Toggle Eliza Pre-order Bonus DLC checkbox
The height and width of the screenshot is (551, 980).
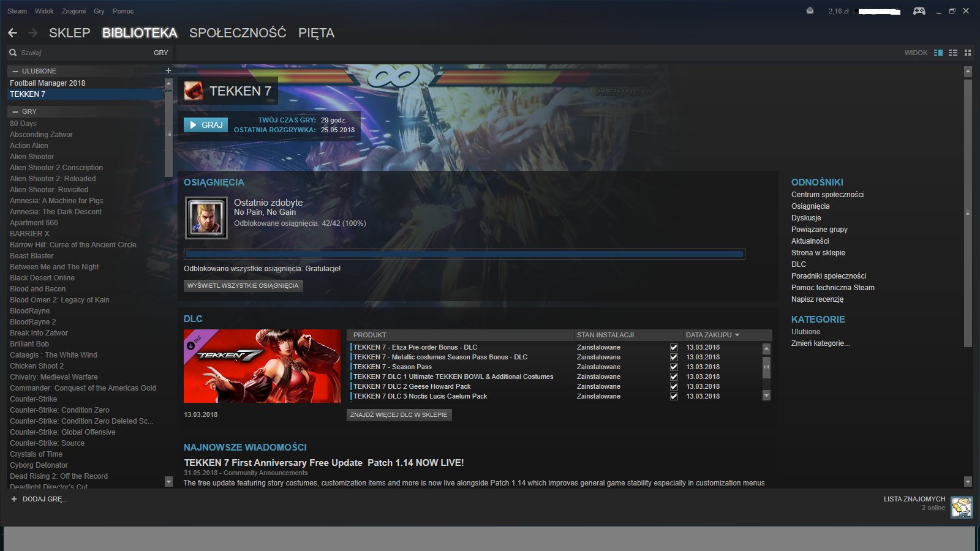pos(674,347)
